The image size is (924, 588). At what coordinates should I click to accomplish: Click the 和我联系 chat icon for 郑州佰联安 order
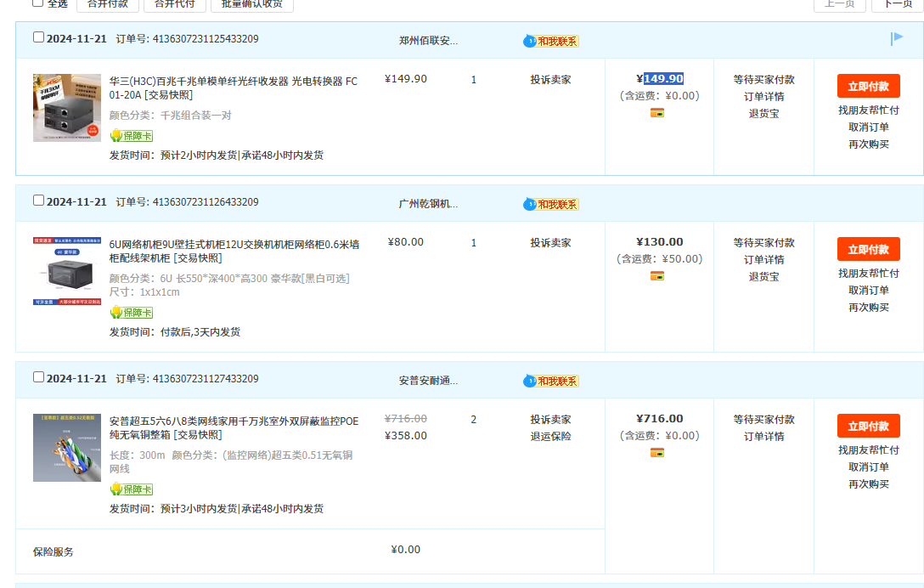pos(551,41)
